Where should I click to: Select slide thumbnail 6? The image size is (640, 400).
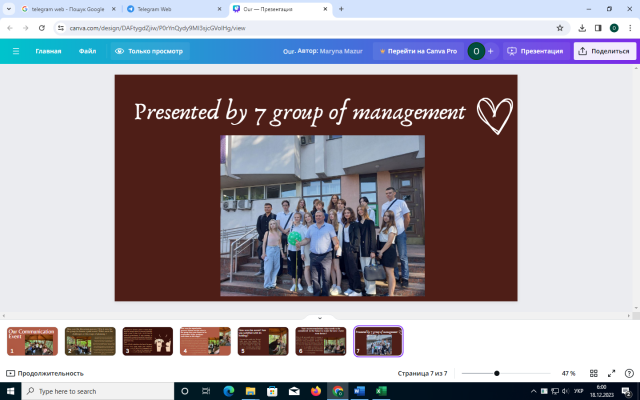click(x=321, y=341)
